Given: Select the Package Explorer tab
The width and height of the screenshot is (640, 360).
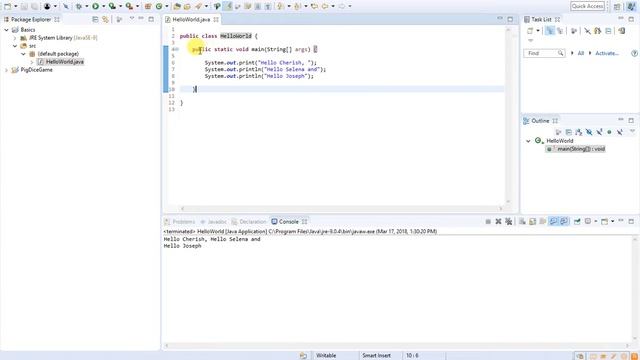Looking at the screenshot, I should pos(31,19).
